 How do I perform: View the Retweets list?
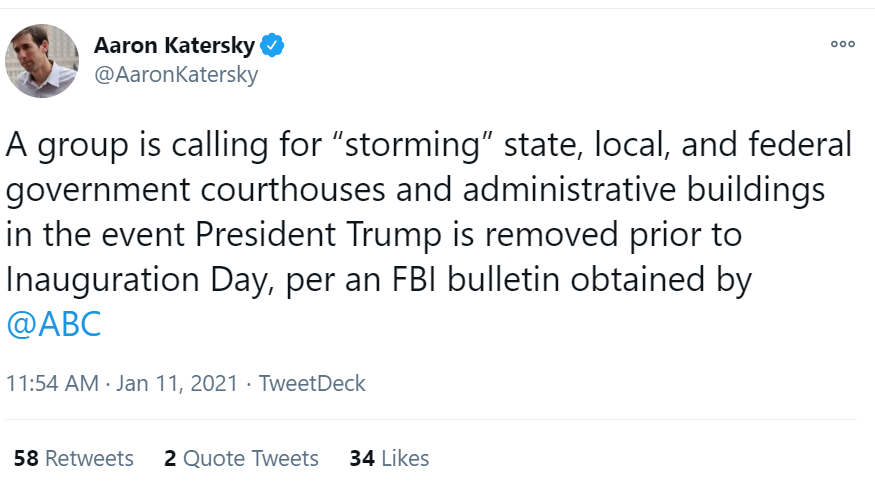pos(89,459)
